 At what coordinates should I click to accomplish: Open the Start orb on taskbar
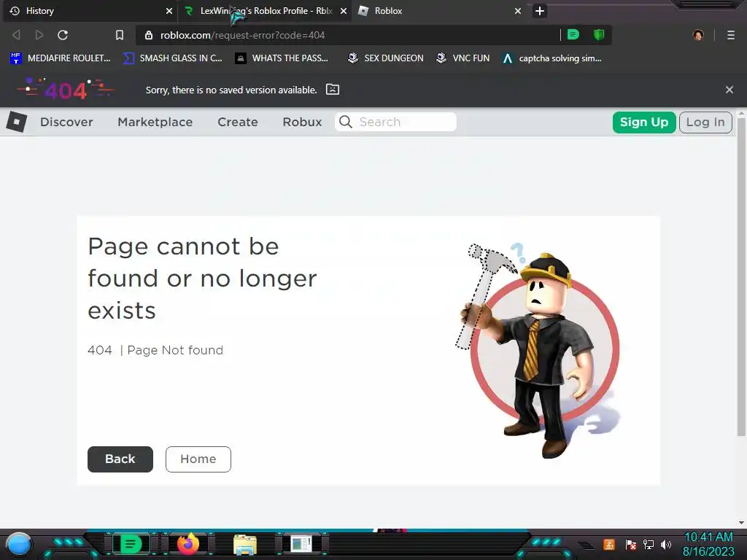pyautogui.click(x=18, y=544)
